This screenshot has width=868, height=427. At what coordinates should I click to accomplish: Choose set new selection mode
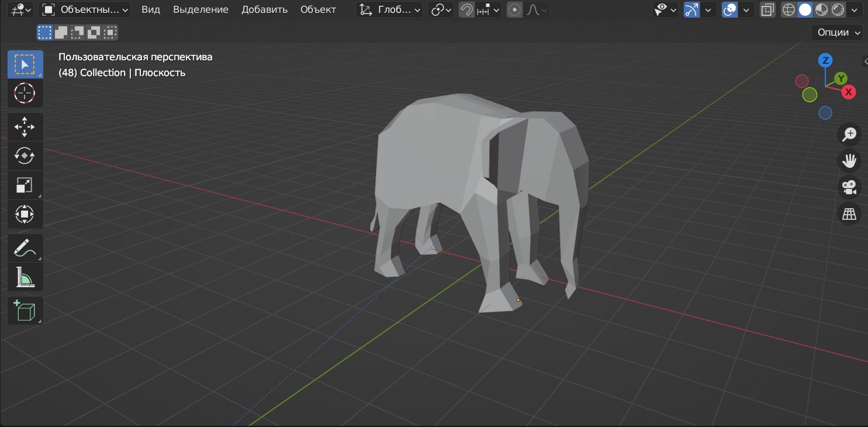[x=45, y=32]
